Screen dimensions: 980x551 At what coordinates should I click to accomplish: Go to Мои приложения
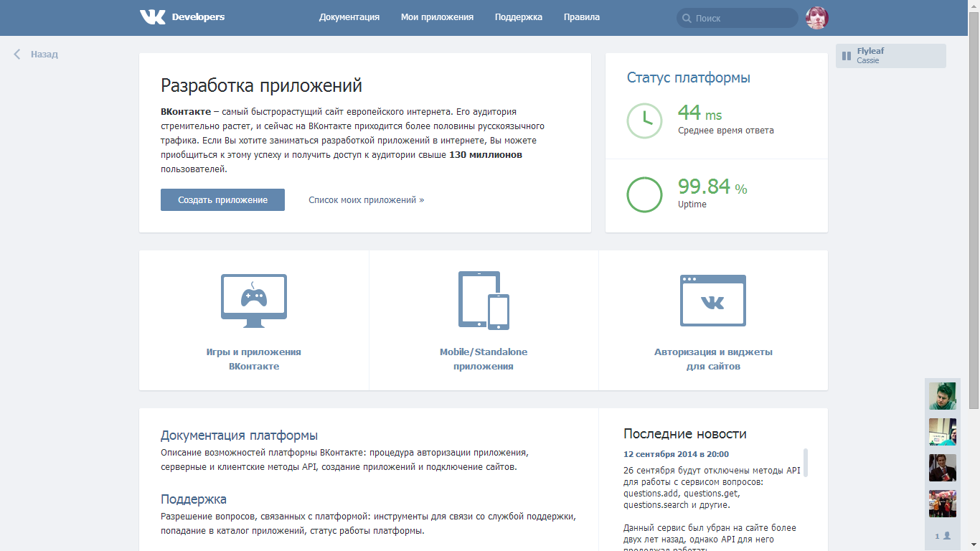(x=437, y=17)
